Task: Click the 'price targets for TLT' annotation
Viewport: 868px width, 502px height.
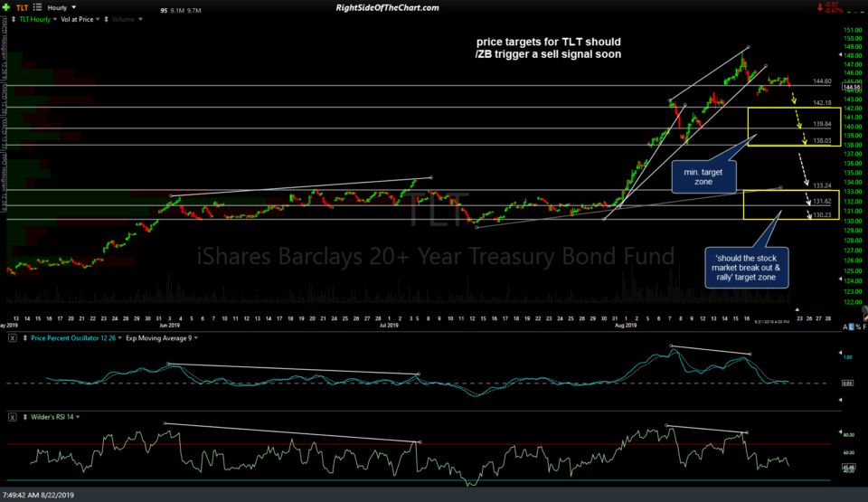Action: [548, 48]
